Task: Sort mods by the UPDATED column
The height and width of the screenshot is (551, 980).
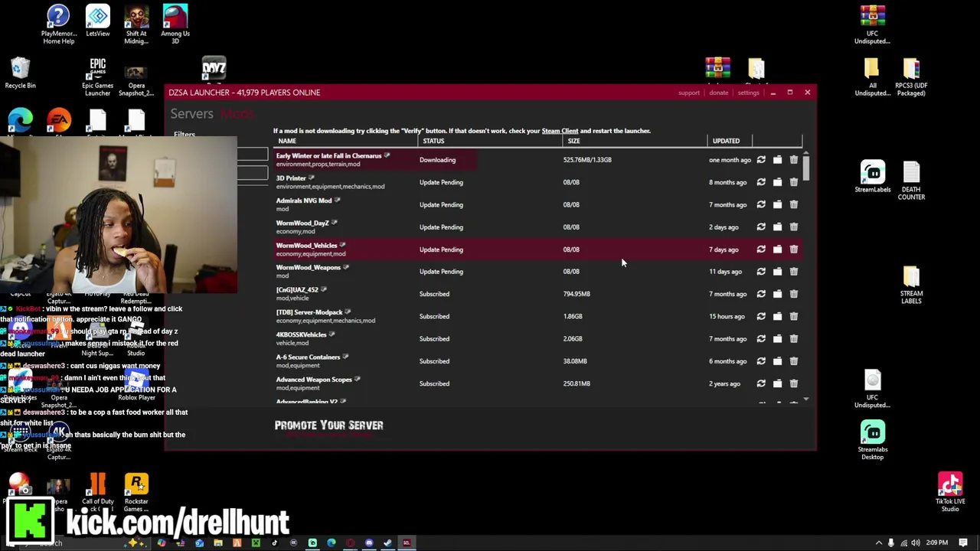Action: point(726,141)
